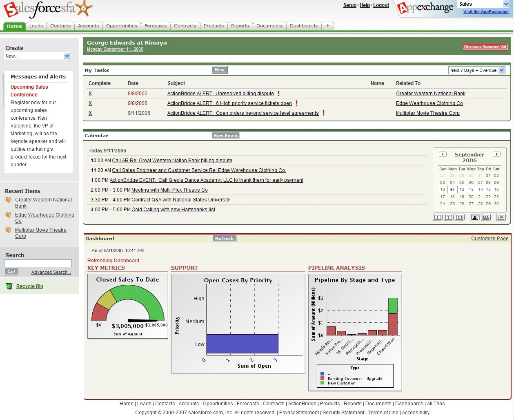Select the multi-user calendar view icon
This screenshot has height=420, width=514.
tap(486, 217)
